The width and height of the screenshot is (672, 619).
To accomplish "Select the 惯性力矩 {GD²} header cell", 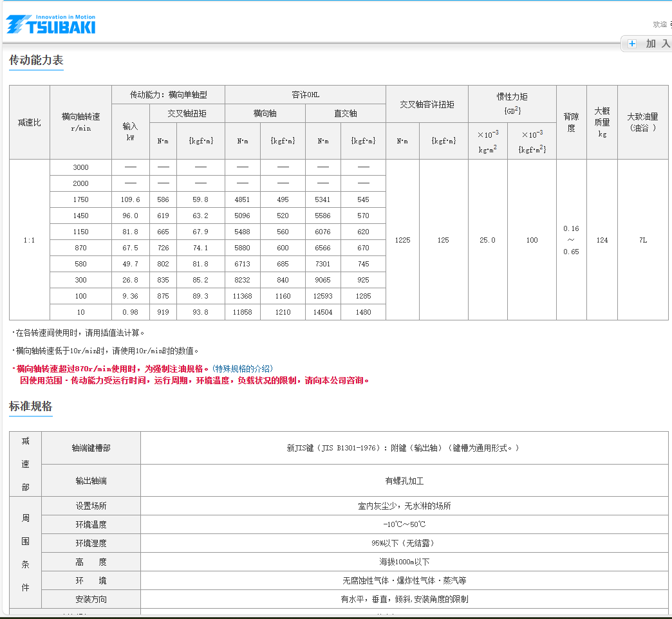I will [x=512, y=104].
